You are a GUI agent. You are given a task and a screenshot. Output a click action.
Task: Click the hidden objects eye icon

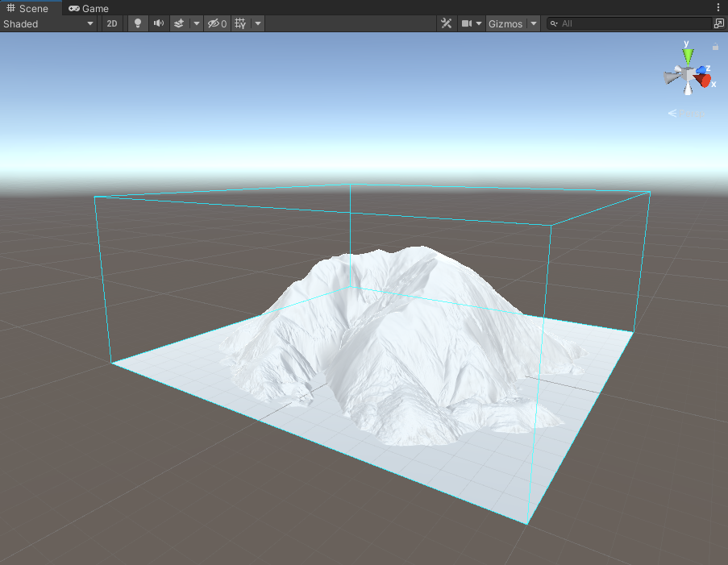click(x=217, y=23)
